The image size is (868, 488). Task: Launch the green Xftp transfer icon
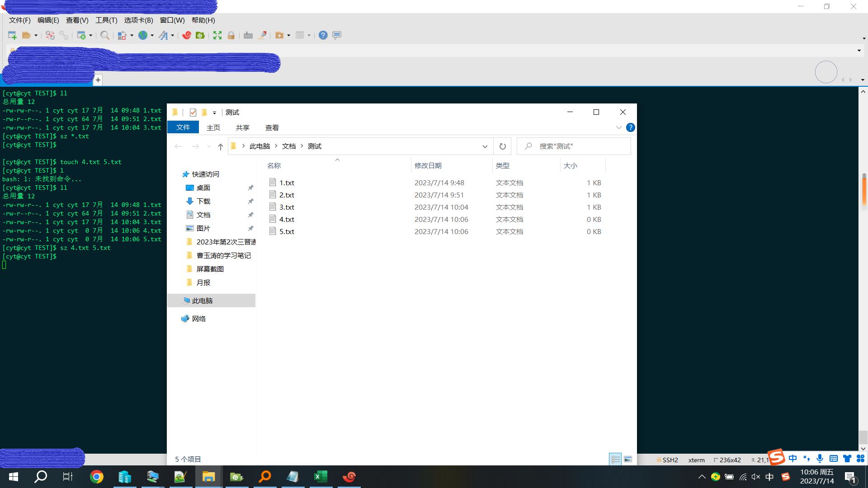(200, 35)
